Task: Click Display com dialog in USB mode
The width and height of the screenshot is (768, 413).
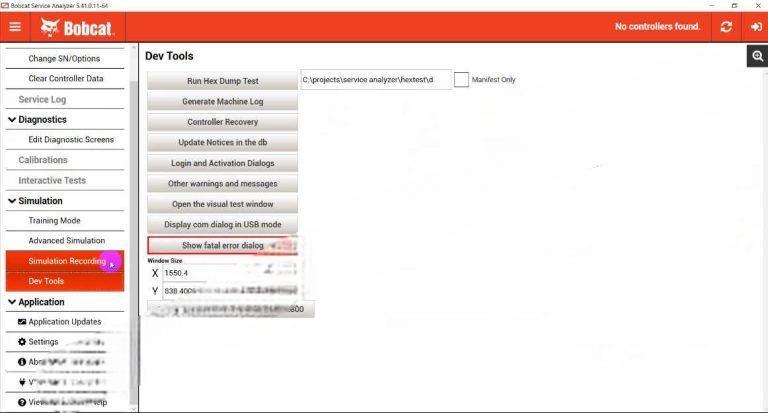Action: [x=222, y=224]
